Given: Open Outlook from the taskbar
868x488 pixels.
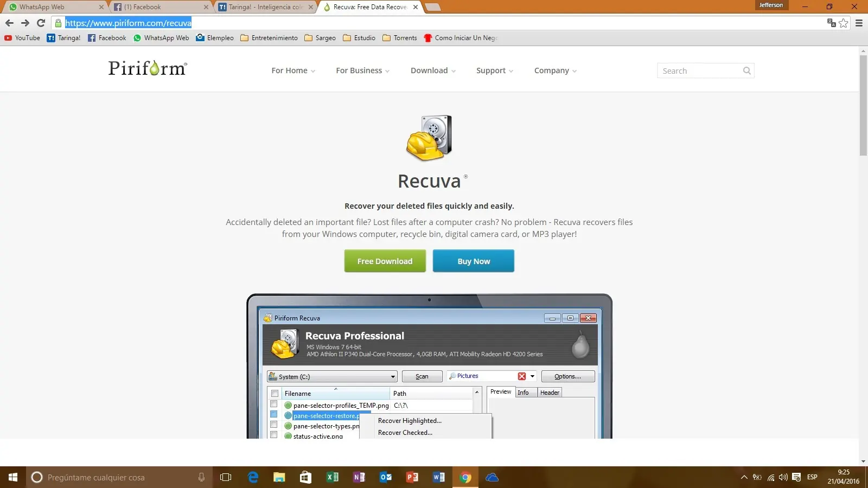Looking at the screenshot, I should [386, 477].
